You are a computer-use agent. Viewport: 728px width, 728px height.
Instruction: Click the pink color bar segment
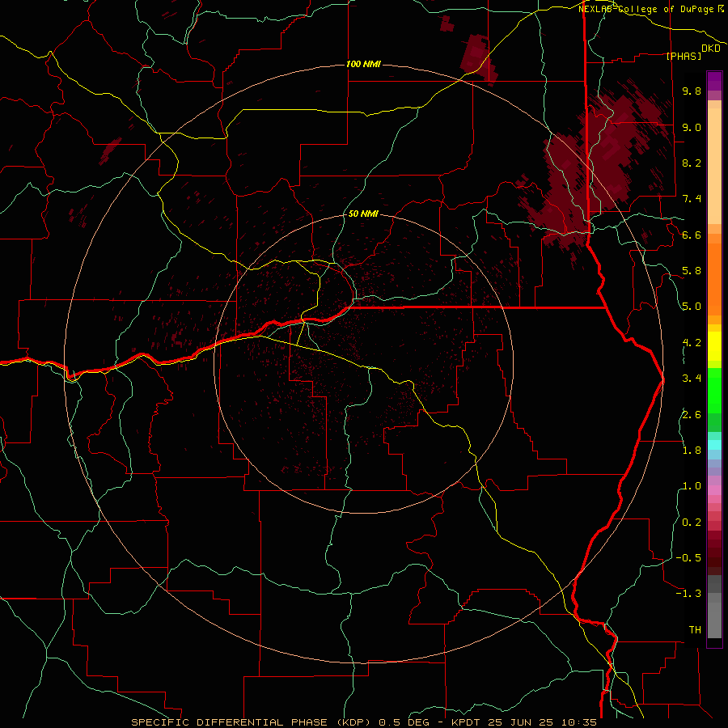(714, 489)
